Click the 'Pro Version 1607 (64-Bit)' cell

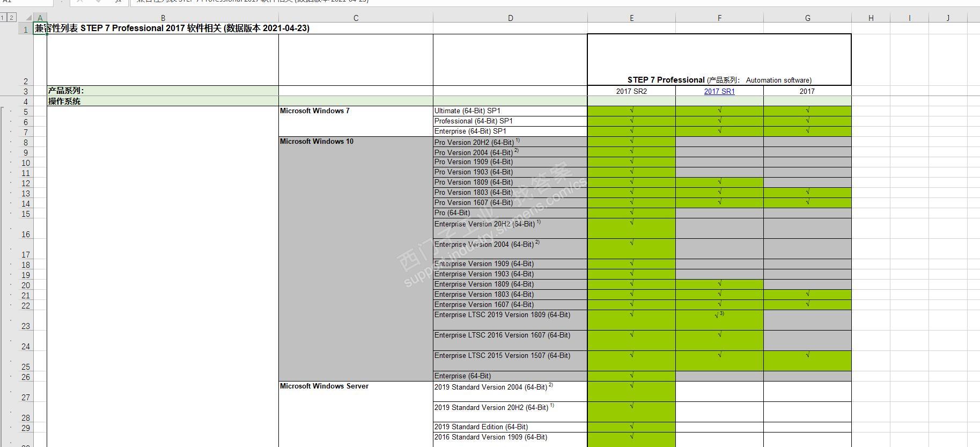click(510, 203)
